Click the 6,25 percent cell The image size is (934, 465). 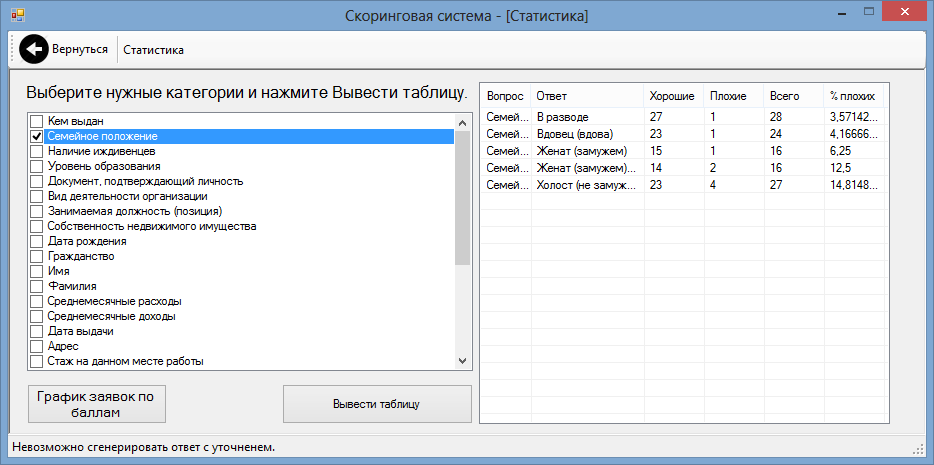[854, 151]
